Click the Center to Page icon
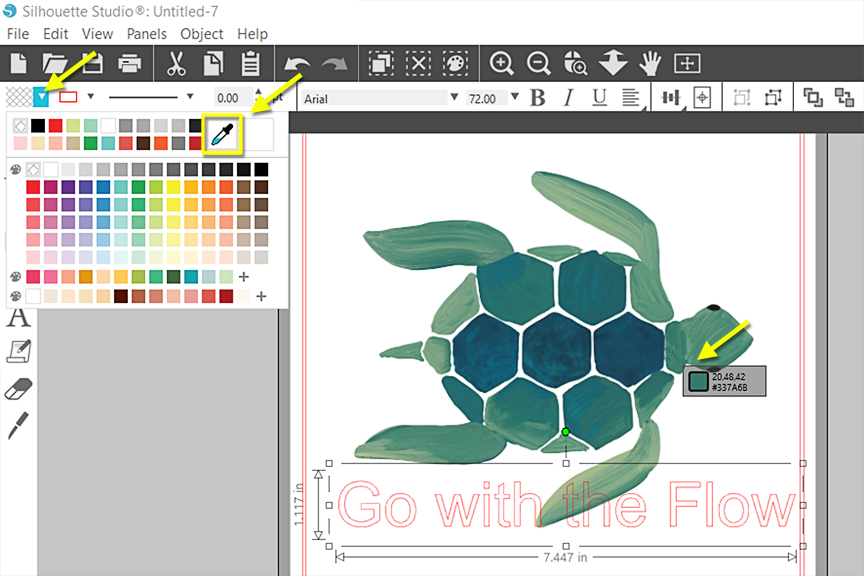 point(702,98)
